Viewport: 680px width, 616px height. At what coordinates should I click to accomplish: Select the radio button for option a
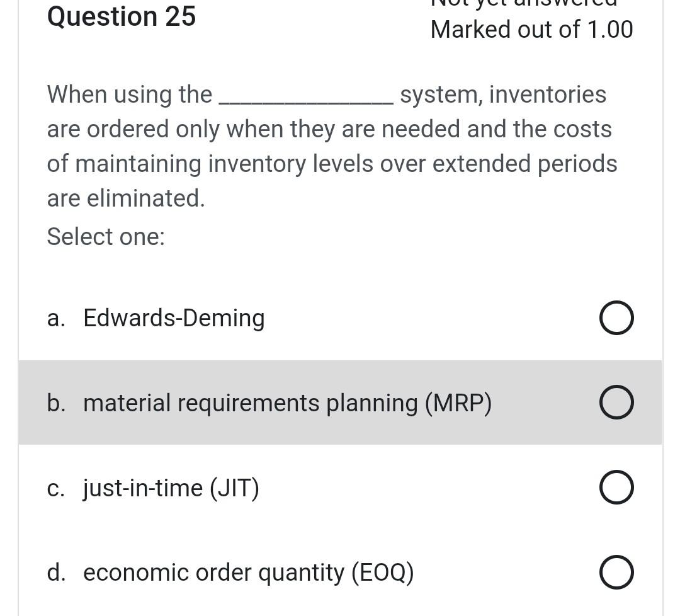[x=616, y=317]
